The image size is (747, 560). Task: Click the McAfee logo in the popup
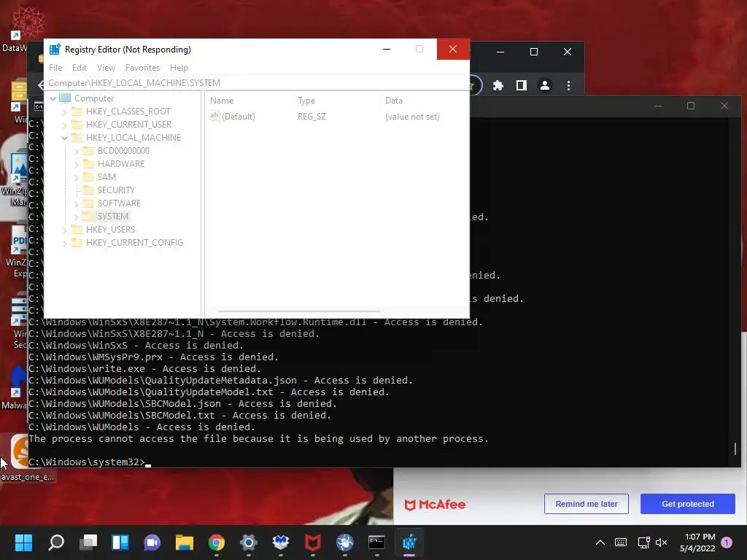pyautogui.click(x=435, y=505)
